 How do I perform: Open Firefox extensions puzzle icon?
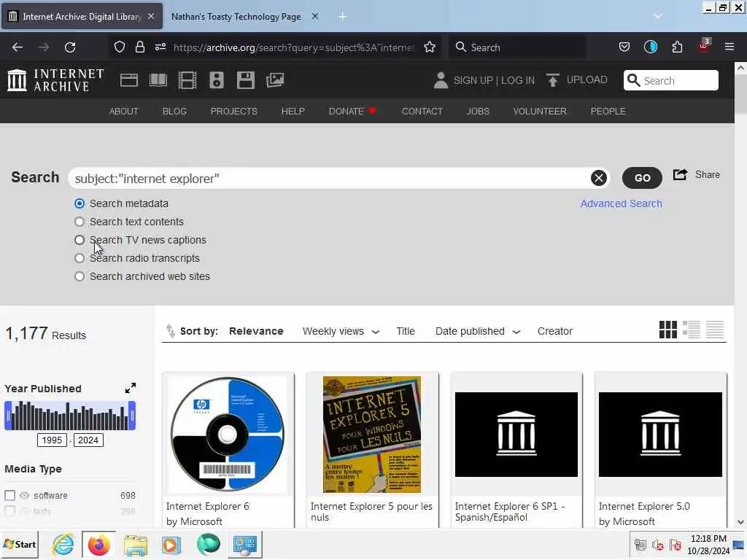(x=677, y=47)
